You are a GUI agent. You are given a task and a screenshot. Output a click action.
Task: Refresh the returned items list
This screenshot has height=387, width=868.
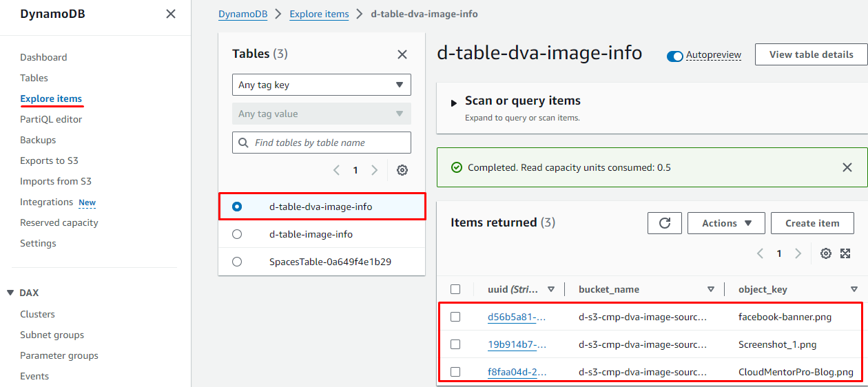click(665, 223)
